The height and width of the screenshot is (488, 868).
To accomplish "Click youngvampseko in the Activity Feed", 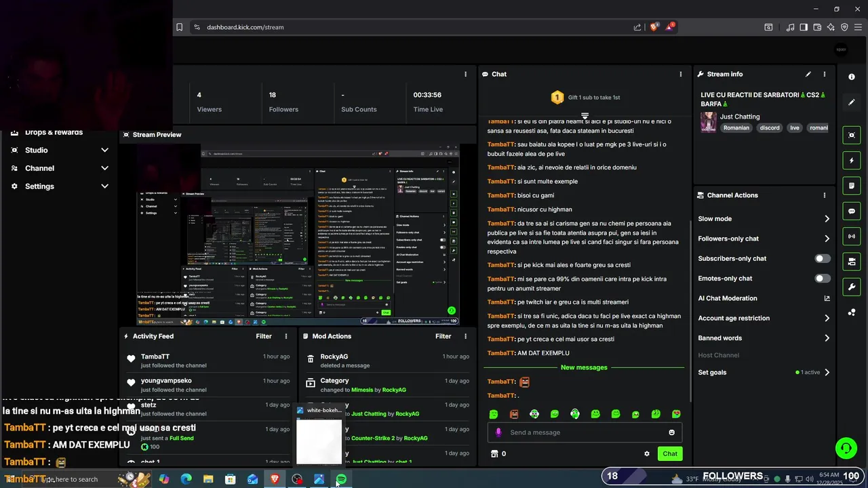I will pos(166,381).
